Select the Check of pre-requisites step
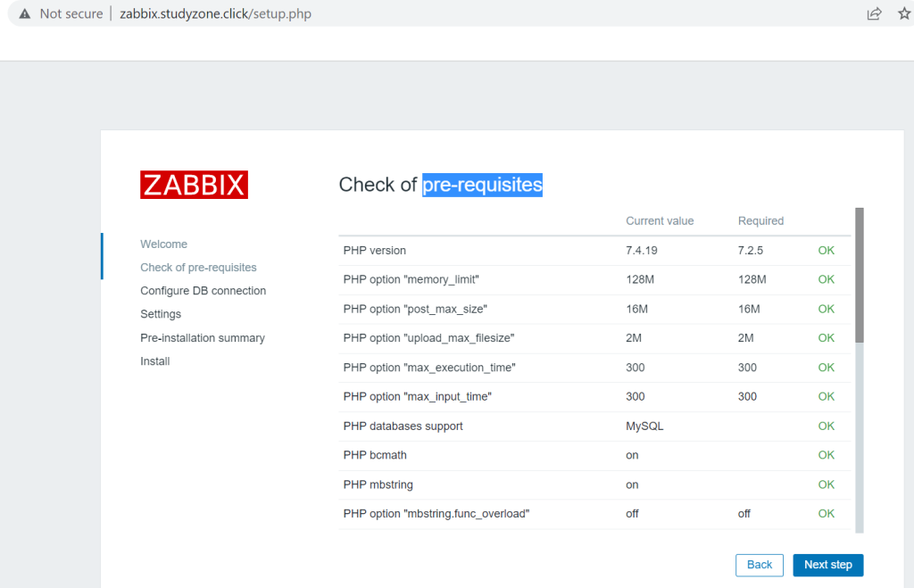Image resolution: width=914 pixels, height=588 pixels. [x=198, y=267]
